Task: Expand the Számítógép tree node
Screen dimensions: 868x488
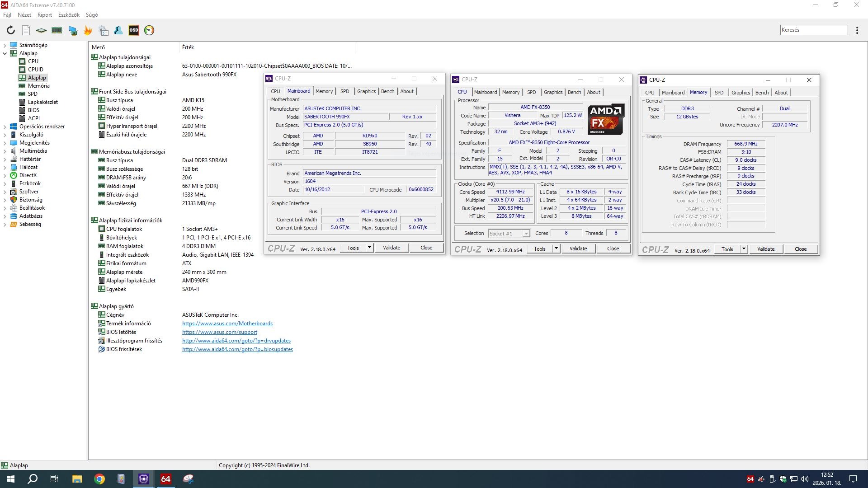Action: (x=5, y=45)
